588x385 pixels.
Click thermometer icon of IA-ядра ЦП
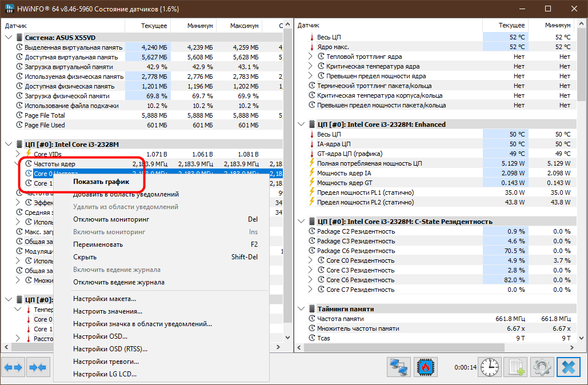tap(311, 144)
